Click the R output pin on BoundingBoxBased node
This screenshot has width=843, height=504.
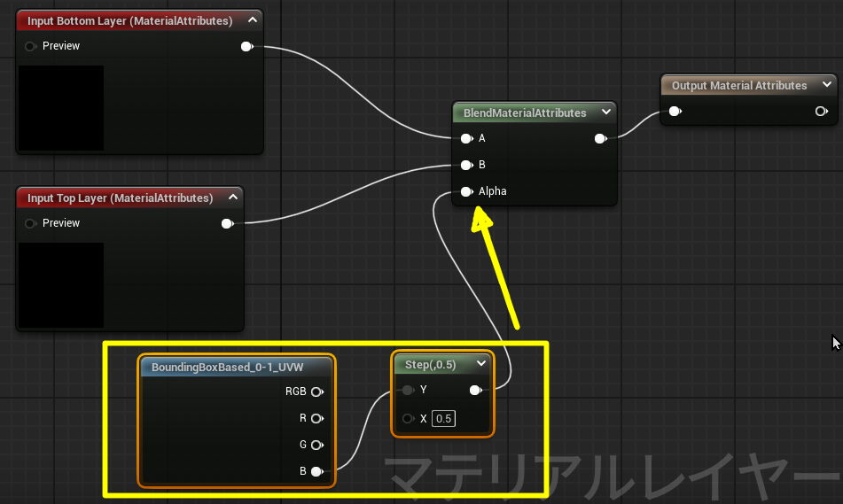pyautogui.click(x=317, y=418)
